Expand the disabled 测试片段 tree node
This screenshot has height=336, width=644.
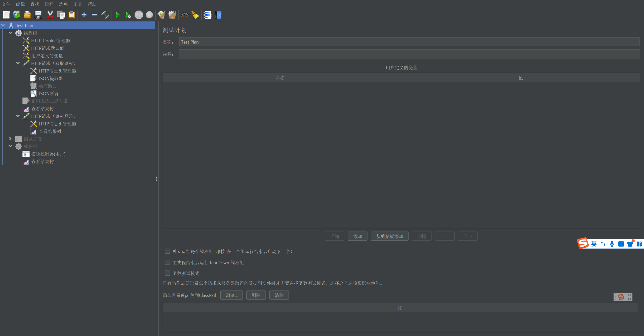click(10, 139)
